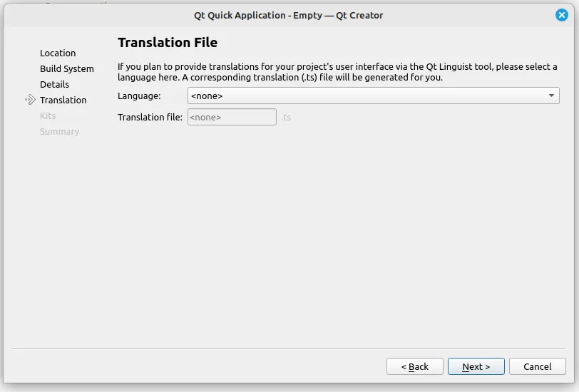Click the current-step arrow beside Translation

30,100
